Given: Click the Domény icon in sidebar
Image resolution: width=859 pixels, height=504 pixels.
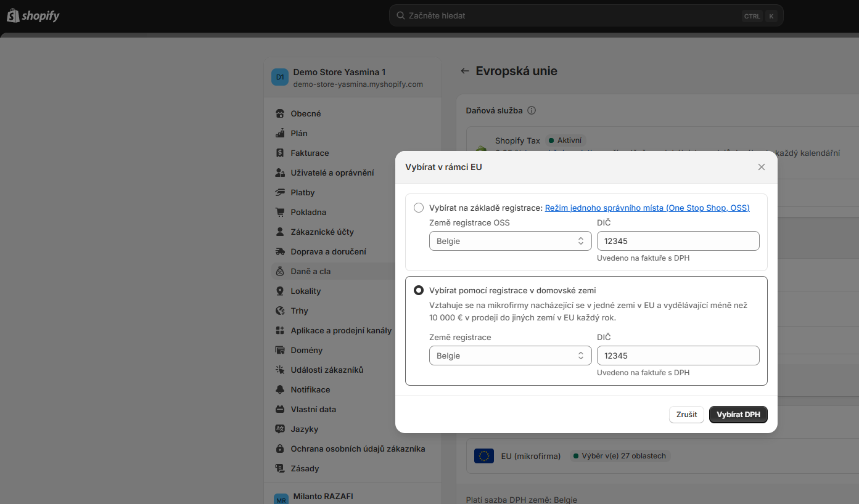Looking at the screenshot, I should [279, 350].
